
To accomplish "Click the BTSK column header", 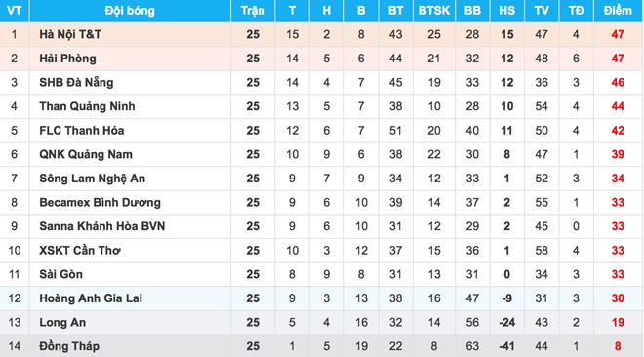I will pos(434,11).
